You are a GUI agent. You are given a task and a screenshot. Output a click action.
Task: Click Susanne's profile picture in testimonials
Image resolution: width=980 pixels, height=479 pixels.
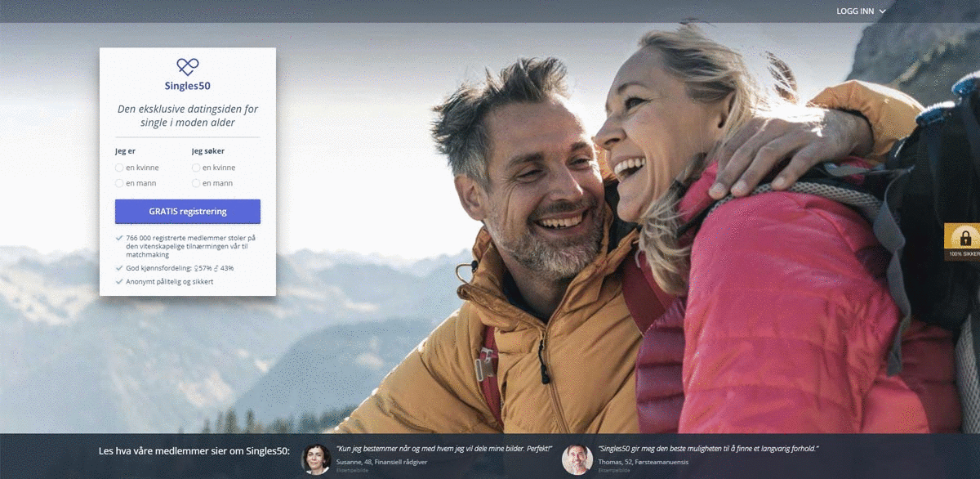315,459
